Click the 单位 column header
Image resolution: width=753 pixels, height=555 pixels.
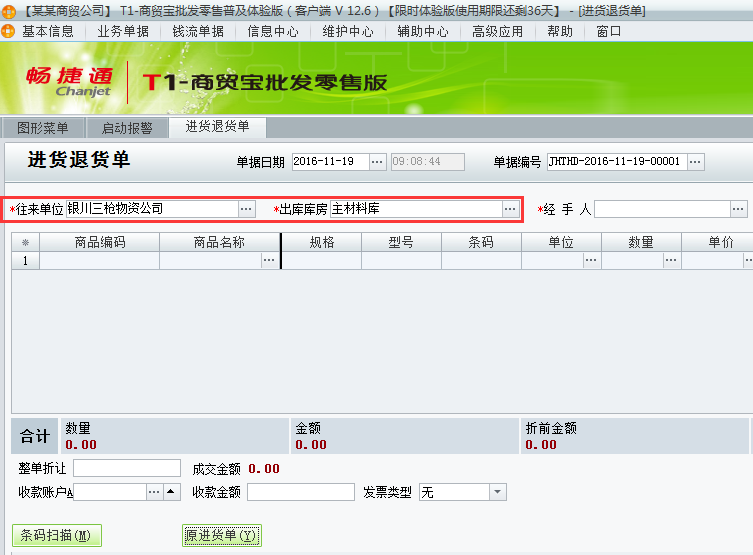[x=561, y=242]
